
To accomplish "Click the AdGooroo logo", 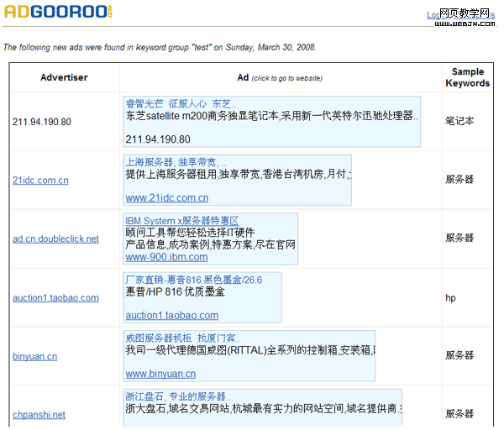I will [x=56, y=12].
